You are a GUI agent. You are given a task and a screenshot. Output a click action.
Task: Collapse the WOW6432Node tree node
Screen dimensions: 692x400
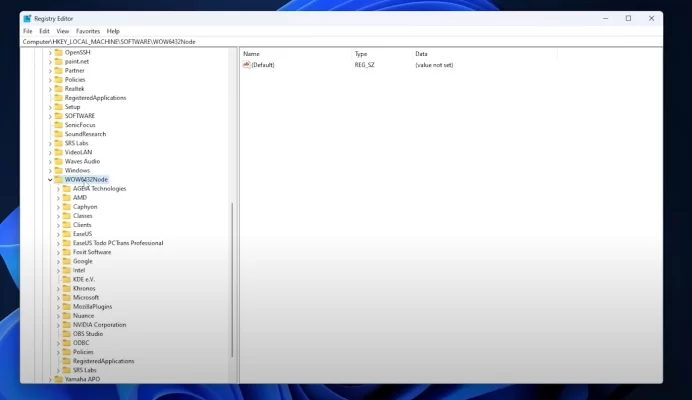(x=50, y=180)
